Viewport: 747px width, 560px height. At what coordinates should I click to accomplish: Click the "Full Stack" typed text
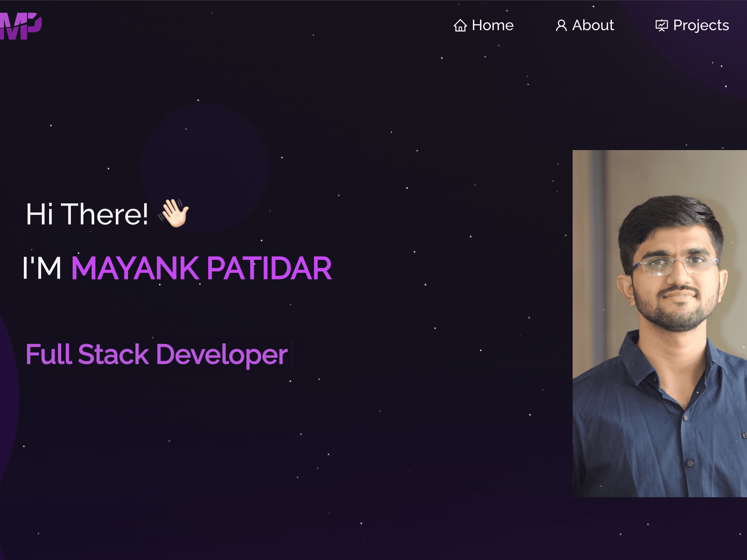pos(88,354)
